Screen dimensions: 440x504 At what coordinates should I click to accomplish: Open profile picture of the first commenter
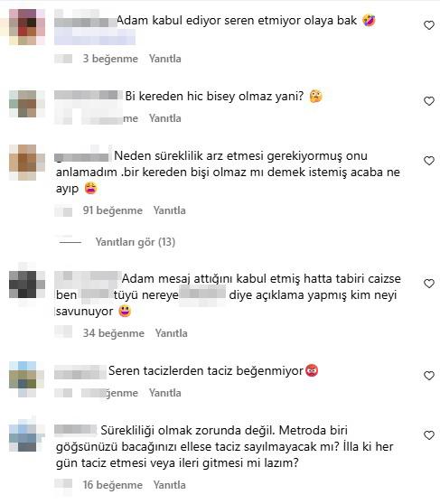click(x=27, y=27)
